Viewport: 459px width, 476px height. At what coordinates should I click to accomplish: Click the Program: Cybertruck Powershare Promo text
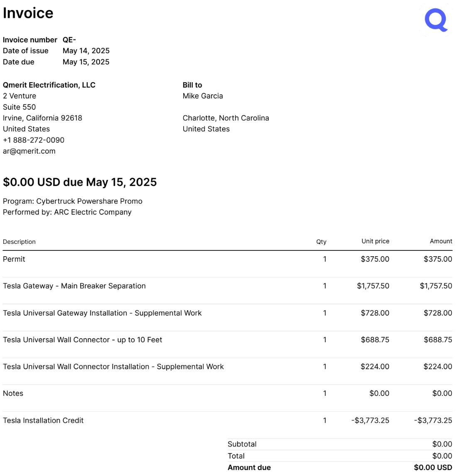(73, 201)
